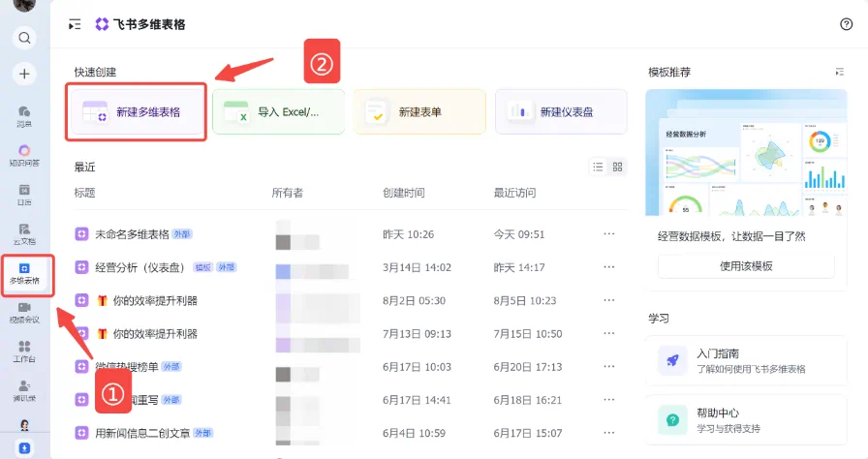Screen dimensions: 868x459
Task: Click the blue download icon at the sidebar bottom
Action: click(x=24, y=448)
